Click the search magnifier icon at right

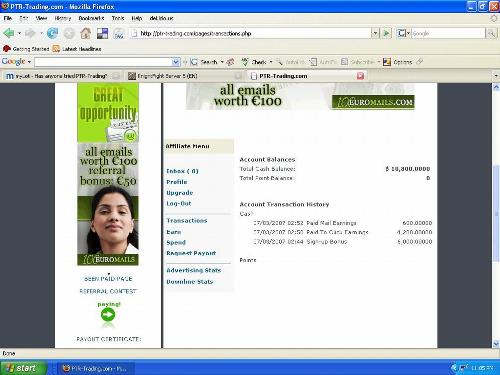pos(491,33)
